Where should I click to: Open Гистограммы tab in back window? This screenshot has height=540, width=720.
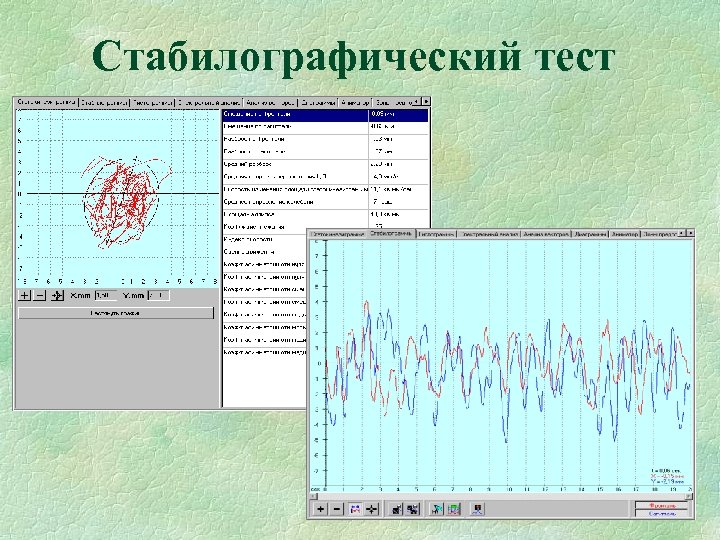153,102
